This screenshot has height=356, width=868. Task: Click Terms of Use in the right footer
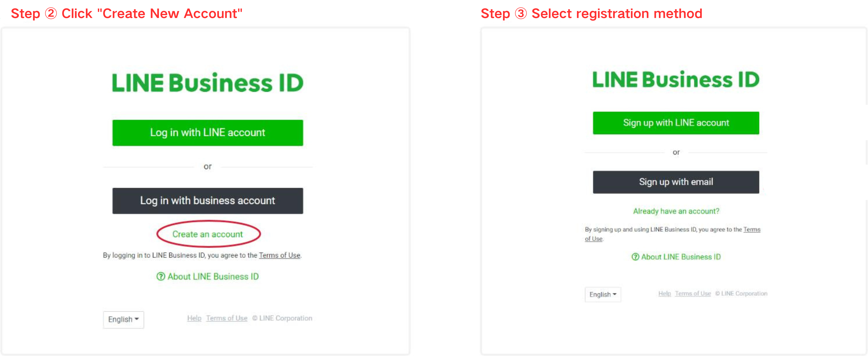[x=693, y=293]
